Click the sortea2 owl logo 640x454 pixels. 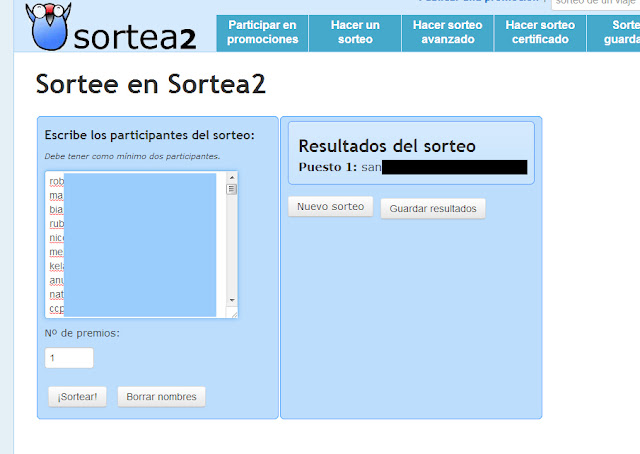pyautogui.click(x=48, y=27)
